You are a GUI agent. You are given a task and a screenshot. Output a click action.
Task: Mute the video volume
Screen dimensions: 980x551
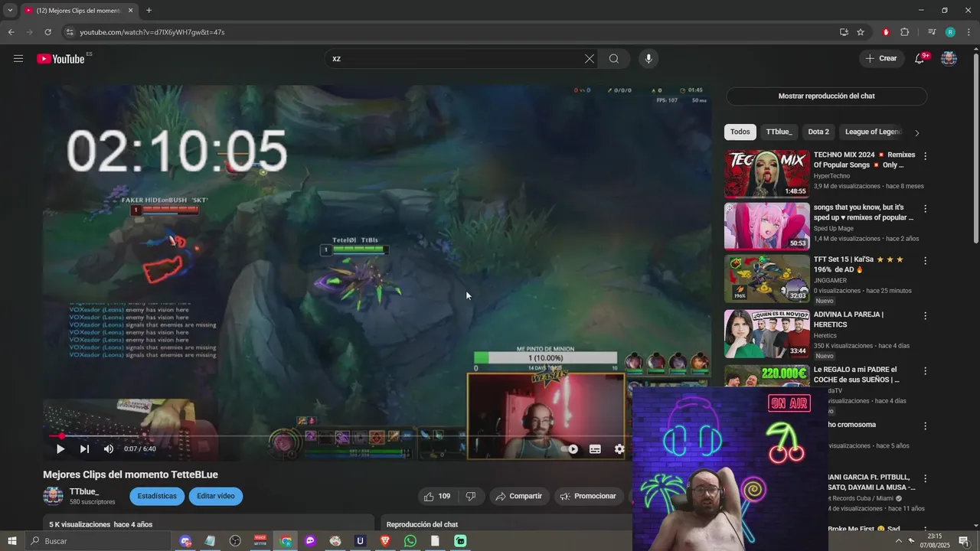(109, 449)
